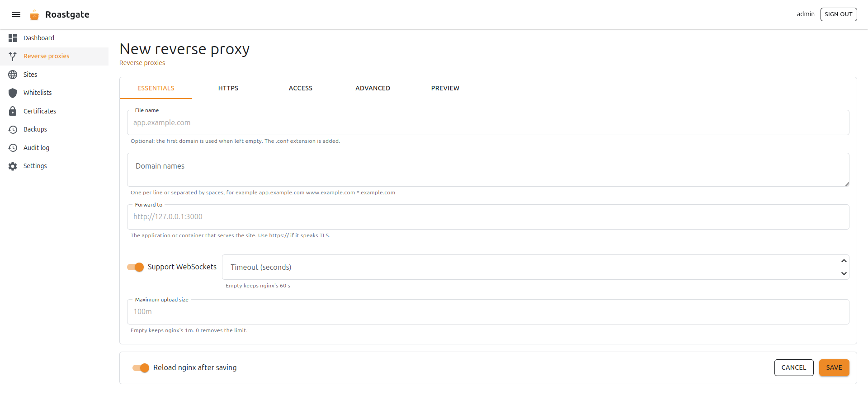Open the hamburger navigation menu
The image size is (868, 395).
(x=16, y=14)
